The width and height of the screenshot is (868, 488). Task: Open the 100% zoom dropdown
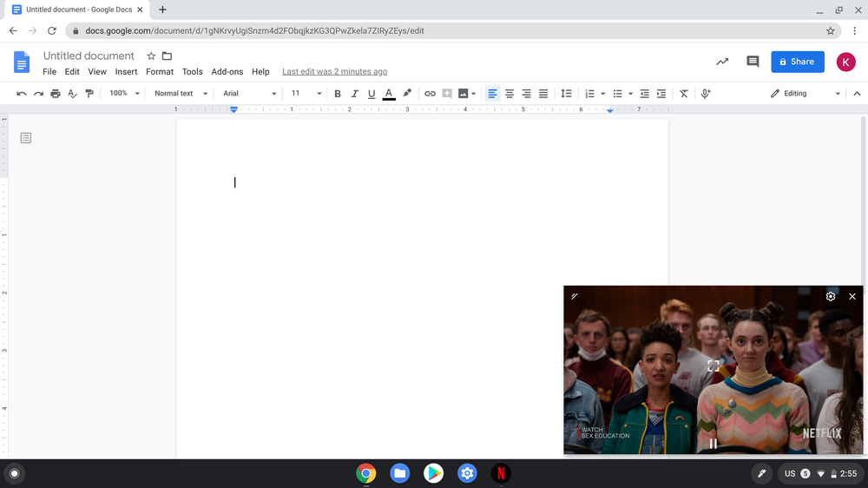(124, 94)
